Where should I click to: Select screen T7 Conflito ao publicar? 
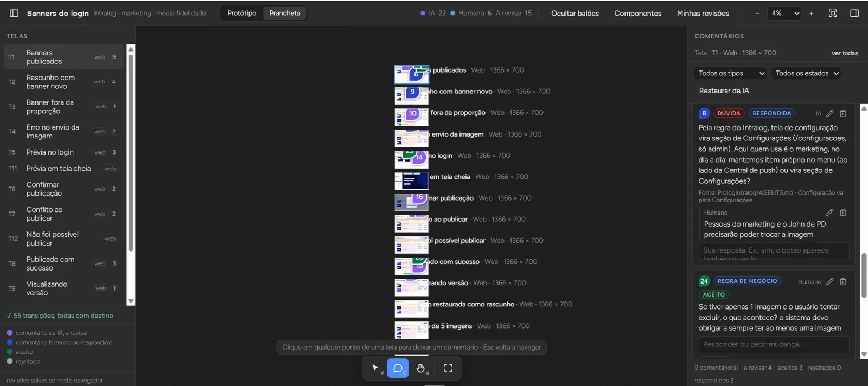63,214
